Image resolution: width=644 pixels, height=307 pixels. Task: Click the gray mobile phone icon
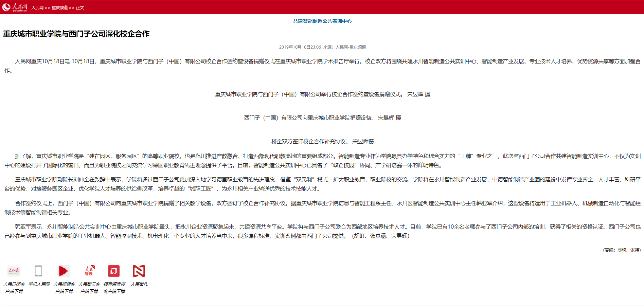(x=38, y=271)
